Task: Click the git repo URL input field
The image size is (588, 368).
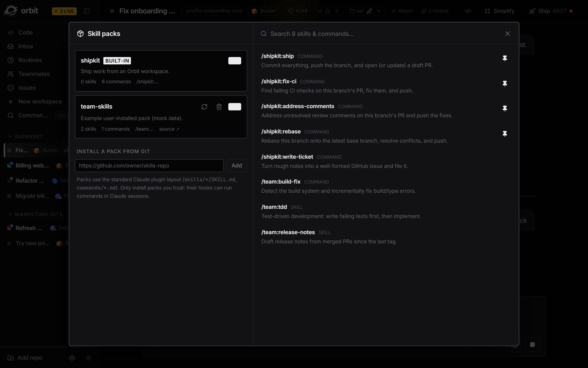Action: (149, 166)
